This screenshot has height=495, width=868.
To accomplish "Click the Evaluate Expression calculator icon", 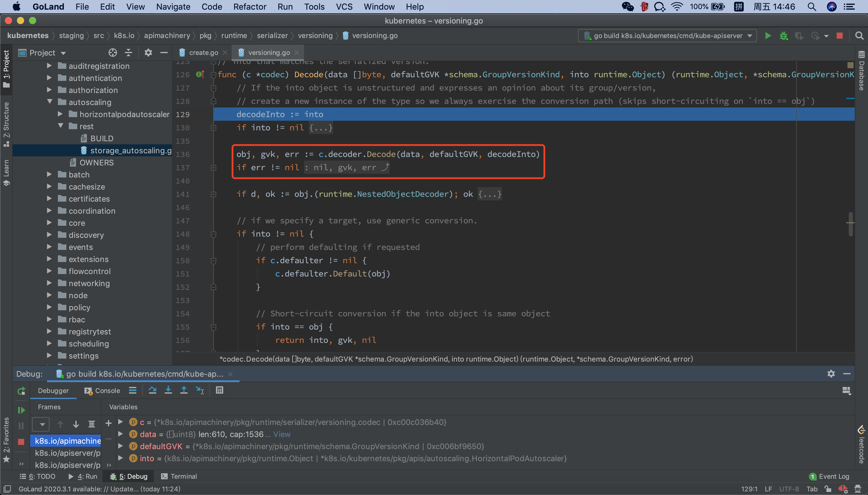I will [220, 390].
